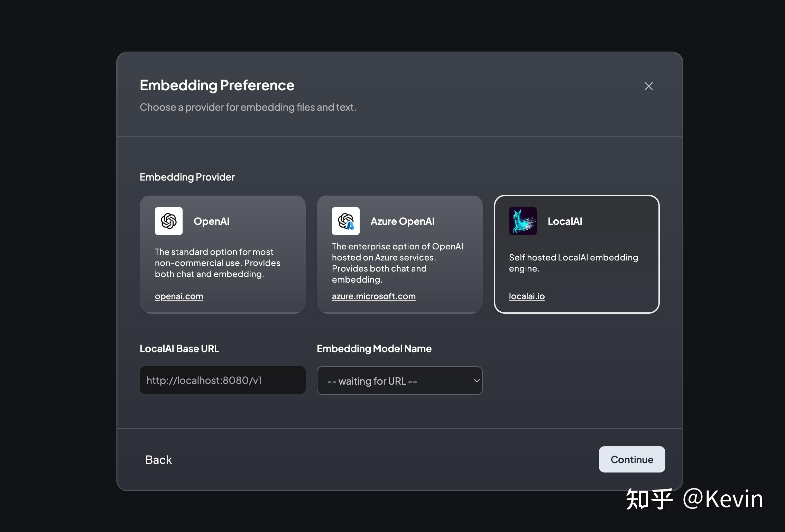Image resolution: width=785 pixels, height=532 pixels.
Task: Click the Embedding Model Name label
Action: [x=374, y=349]
